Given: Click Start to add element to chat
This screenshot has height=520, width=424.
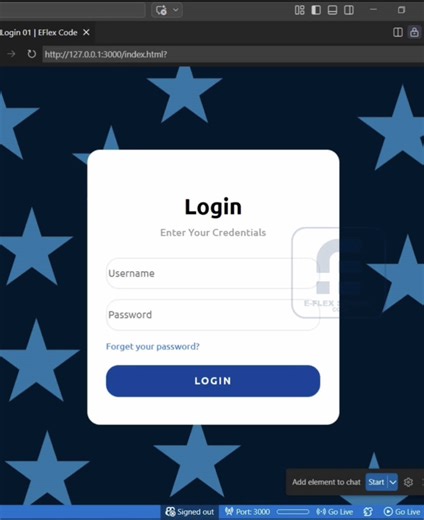Looking at the screenshot, I should pos(376,482).
